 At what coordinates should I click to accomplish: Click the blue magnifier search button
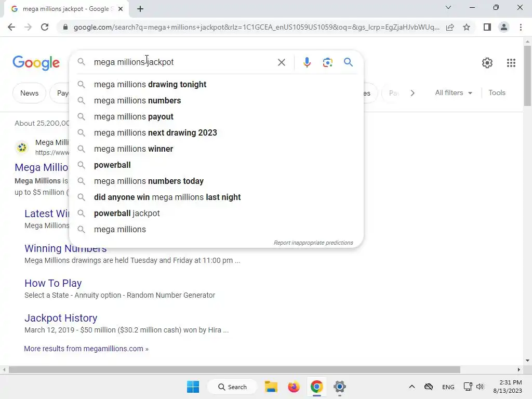pos(348,62)
